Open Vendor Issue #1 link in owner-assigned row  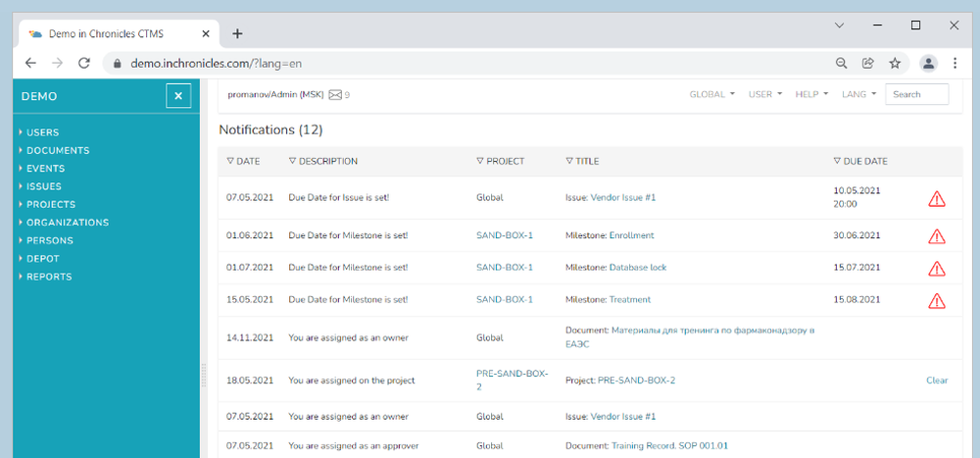click(x=623, y=417)
